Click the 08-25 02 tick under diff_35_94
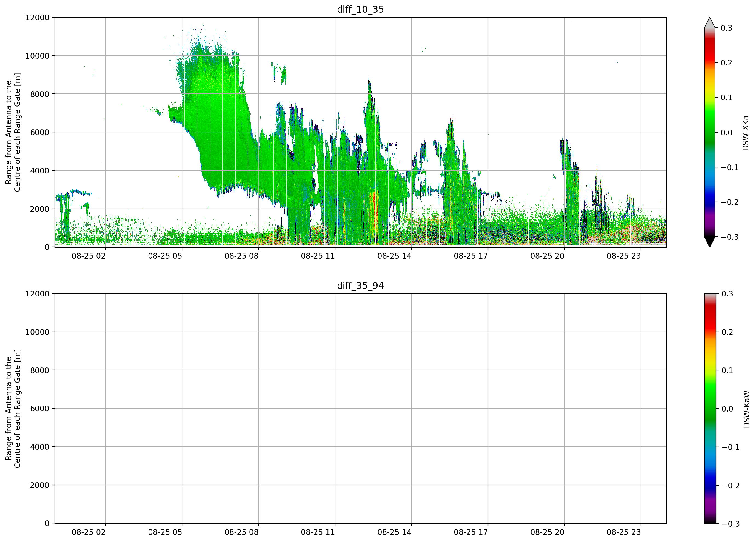 [89, 532]
